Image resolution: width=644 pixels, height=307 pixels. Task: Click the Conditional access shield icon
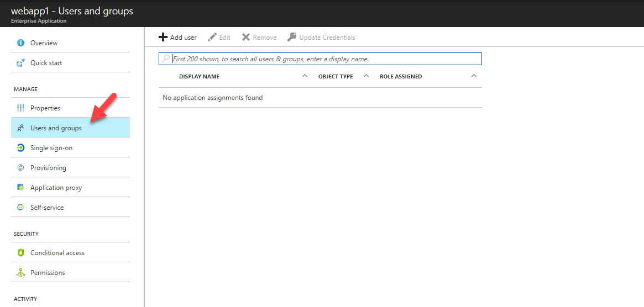[x=20, y=252]
